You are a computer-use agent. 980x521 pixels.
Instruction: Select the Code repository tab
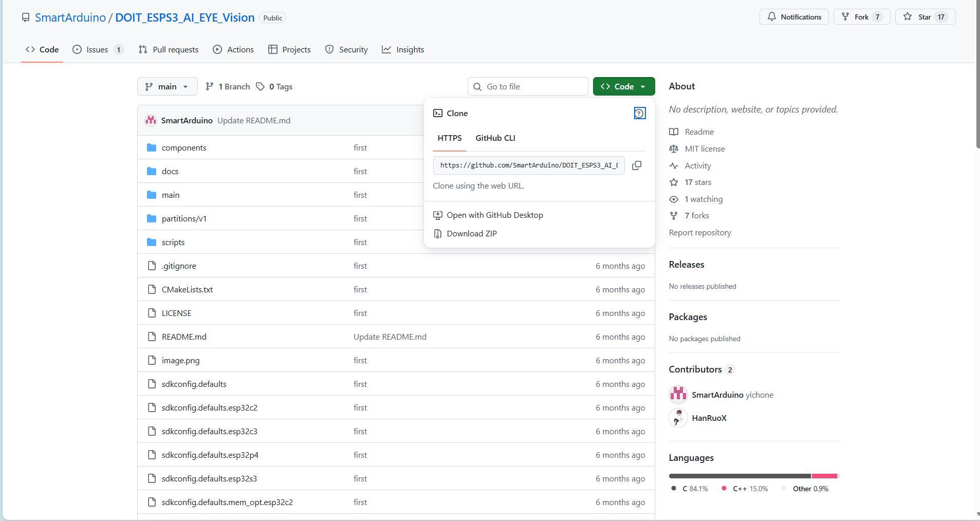[x=42, y=49]
